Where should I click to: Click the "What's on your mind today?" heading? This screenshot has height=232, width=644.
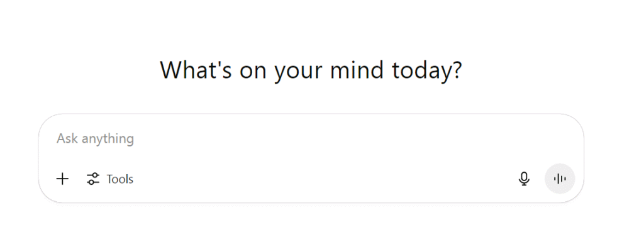pos(311,70)
